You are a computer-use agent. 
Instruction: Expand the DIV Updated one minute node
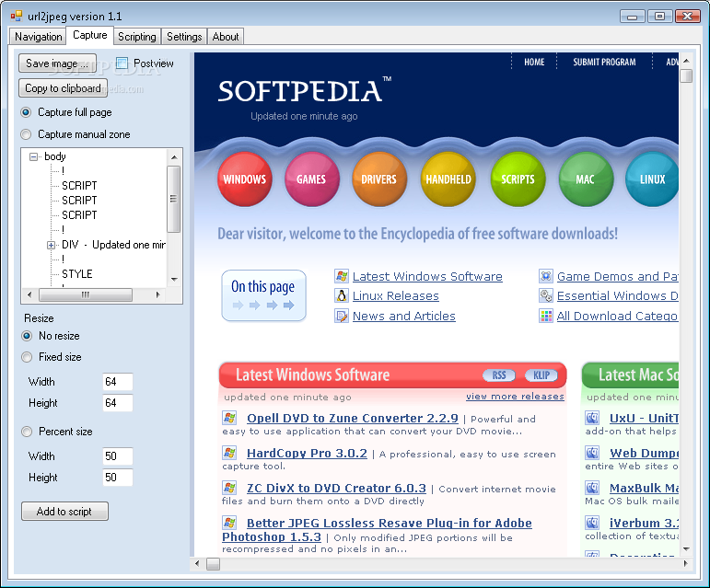tap(52, 245)
